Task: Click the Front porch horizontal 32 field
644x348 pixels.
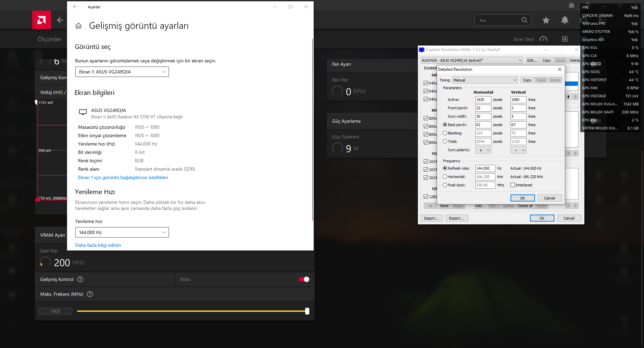Action: pos(483,108)
